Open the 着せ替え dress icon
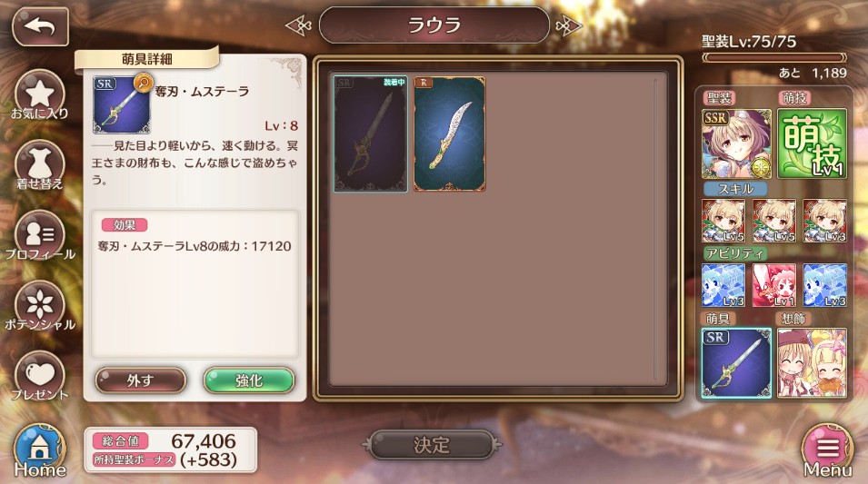 40,165
